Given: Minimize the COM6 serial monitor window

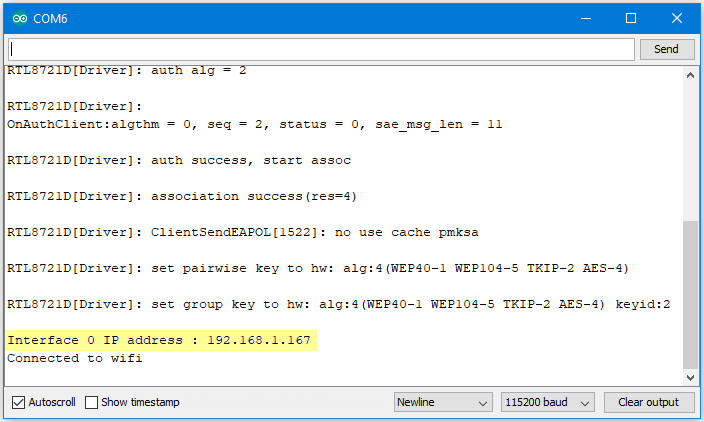Looking at the screenshot, I should (586, 18).
